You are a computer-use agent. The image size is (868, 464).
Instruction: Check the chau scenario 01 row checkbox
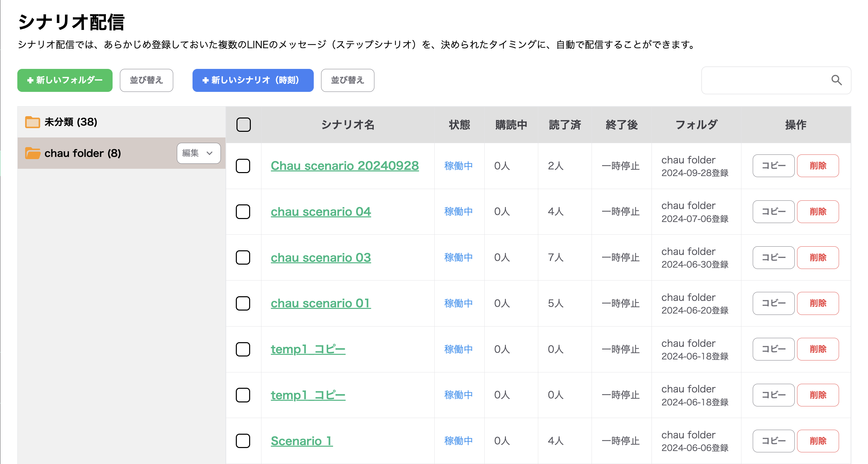click(x=242, y=303)
